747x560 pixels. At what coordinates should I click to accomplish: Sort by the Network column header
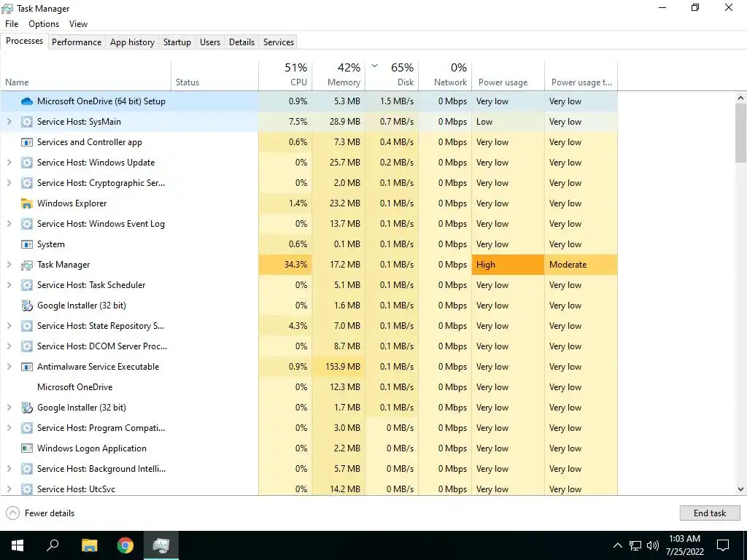[445, 76]
